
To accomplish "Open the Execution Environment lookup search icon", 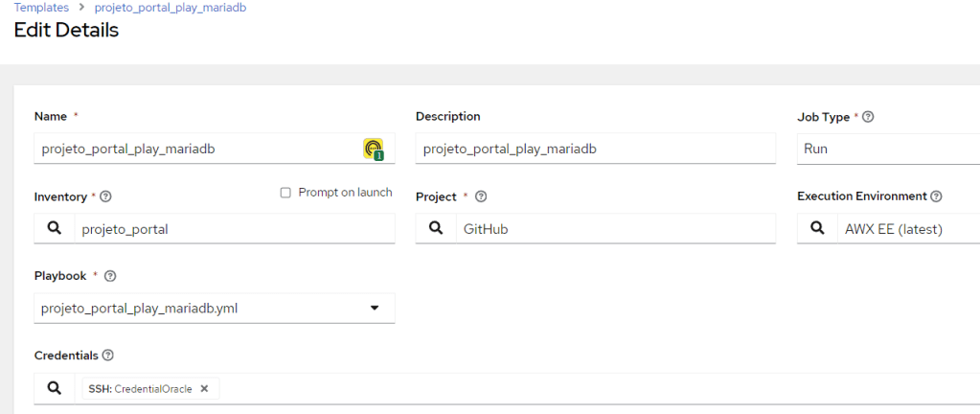I will [817, 229].
